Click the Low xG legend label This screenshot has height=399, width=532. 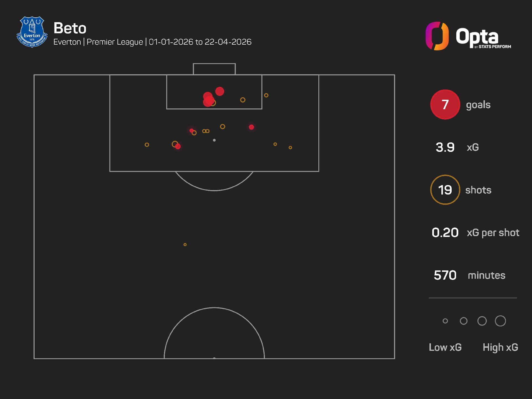click(x=445, y=347)
